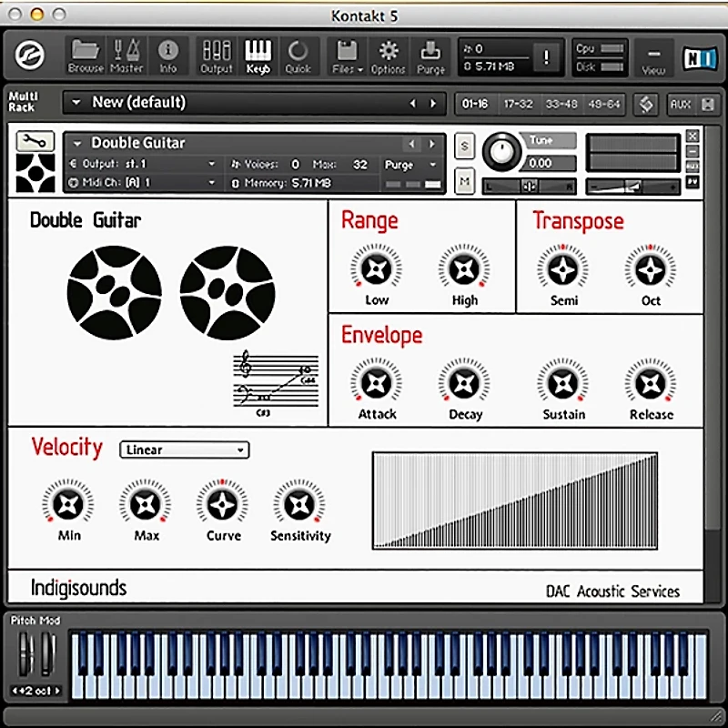728x728 pixels.
Task: Open the Linear velocity curve dropdown
Action: click(183, 450)
